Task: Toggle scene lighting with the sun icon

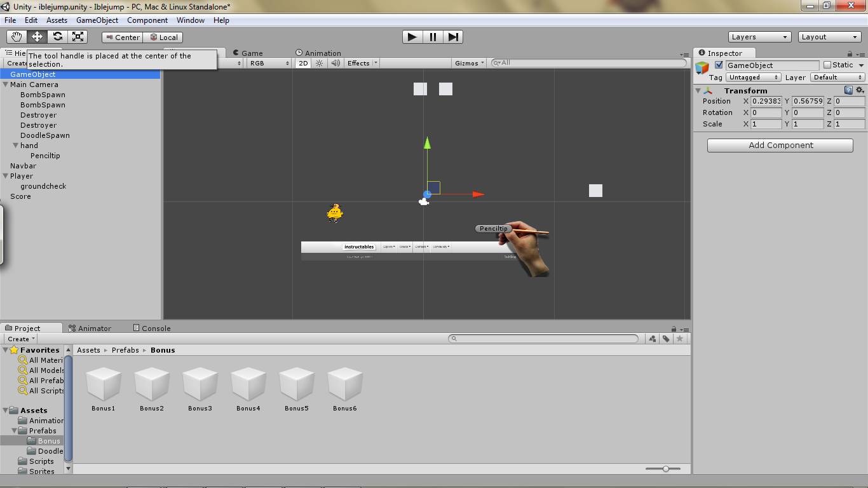Action: coord(320,63)
